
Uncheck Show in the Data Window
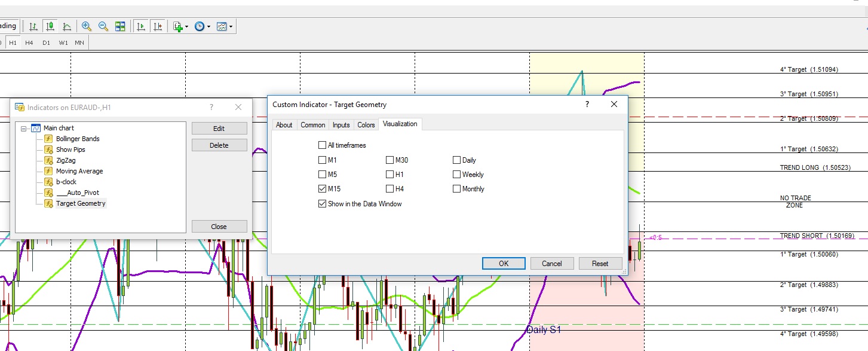tap(323, 204)
